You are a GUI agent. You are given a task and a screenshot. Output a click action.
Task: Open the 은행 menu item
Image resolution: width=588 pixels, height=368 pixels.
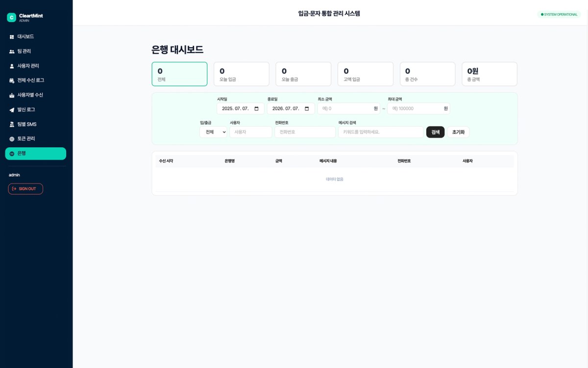click(x=36, y=154)
